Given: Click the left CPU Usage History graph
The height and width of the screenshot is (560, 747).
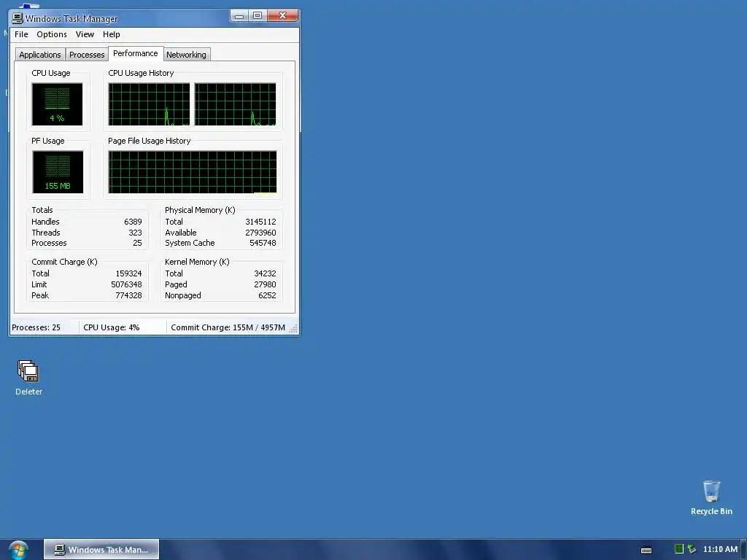Looking at the screenshot, I should point(149,104).
